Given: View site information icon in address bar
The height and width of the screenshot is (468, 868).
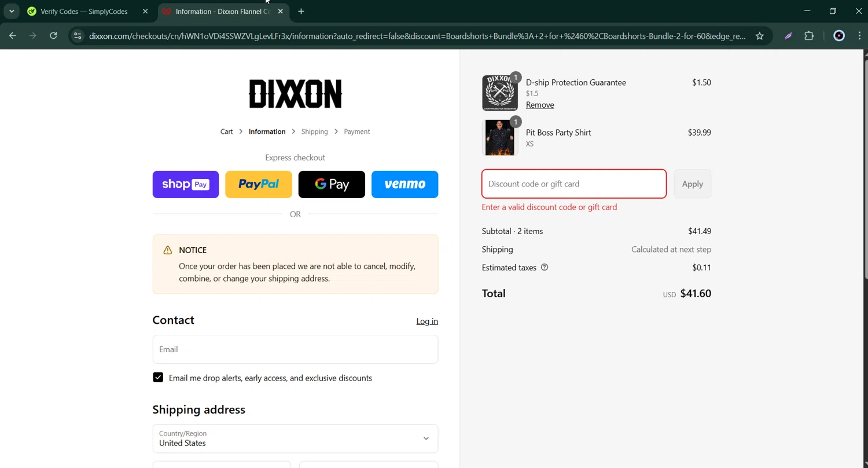Looking at the screenshot, I should coord(78,36).
